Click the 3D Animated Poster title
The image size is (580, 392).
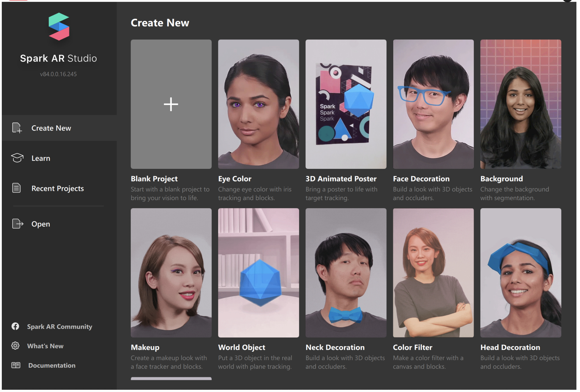click(x=341, y=179)
